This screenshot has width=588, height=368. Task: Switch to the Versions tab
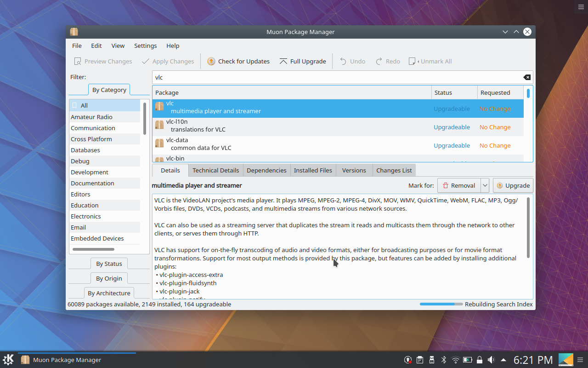click(354, 170)
